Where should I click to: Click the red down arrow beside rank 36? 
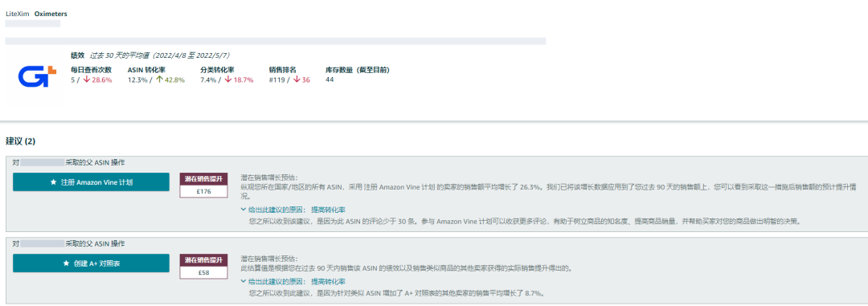click(x=297, y=80)
